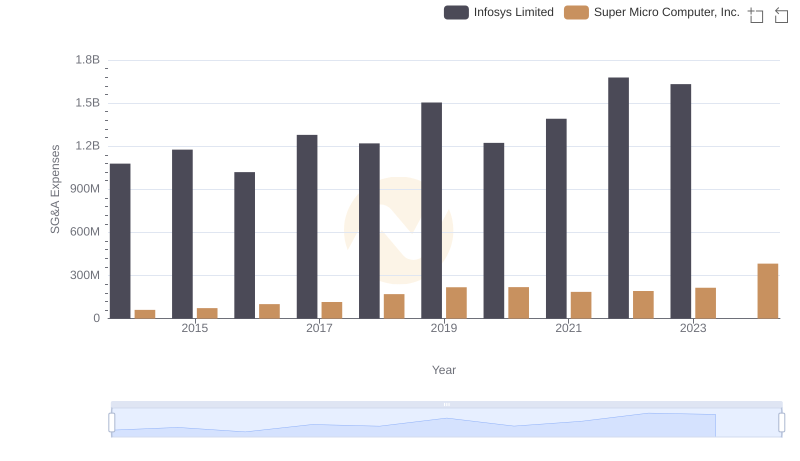Click the 2014 Super Micro Computer bar
800x461 pixels.
(145, 314)
